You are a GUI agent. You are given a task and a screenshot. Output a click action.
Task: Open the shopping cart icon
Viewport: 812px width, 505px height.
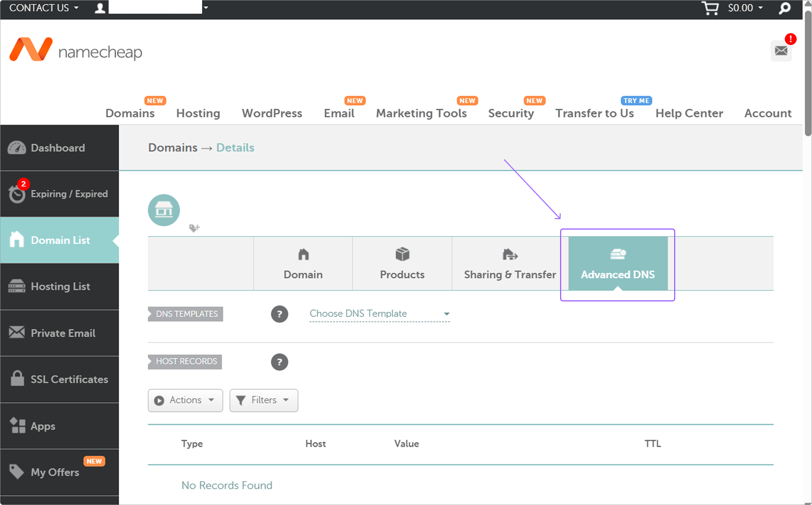(x=710, y=8)
